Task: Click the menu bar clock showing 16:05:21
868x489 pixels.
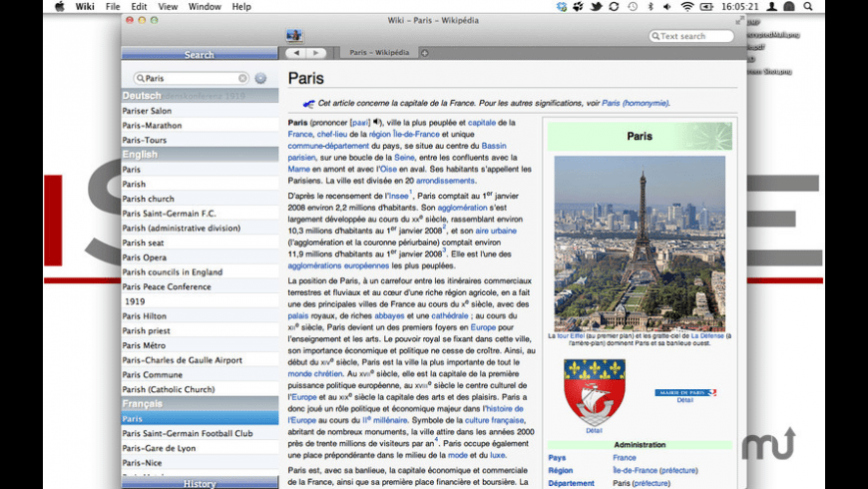Action: pos(739,7)
